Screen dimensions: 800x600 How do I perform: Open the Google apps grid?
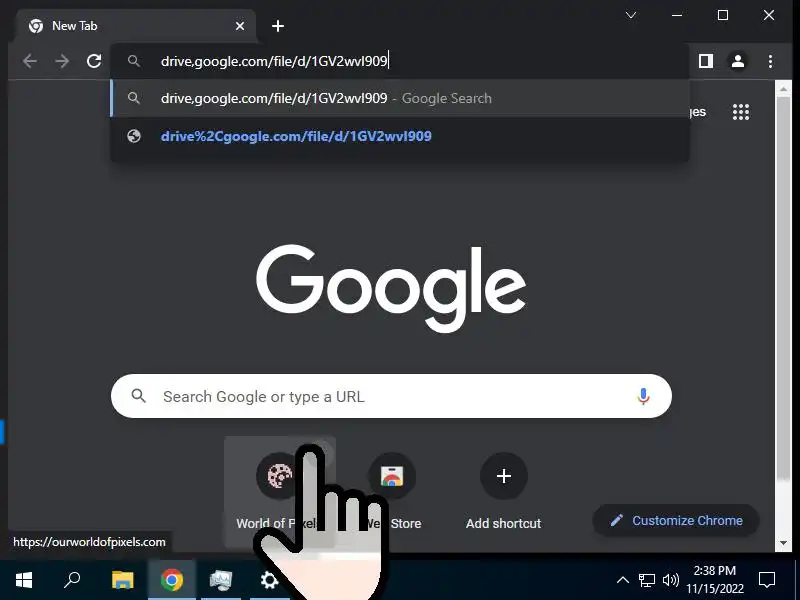[x=741, y=112]
